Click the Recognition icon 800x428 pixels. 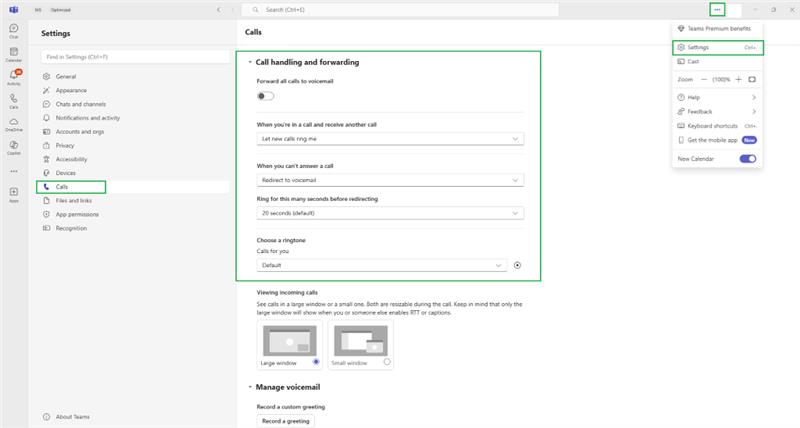(x=46, y=228)
